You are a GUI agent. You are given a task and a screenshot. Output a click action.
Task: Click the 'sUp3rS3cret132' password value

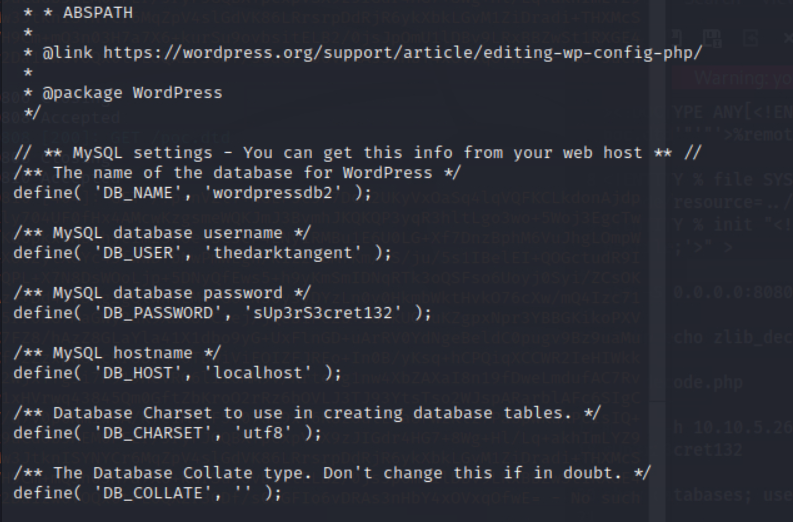(323, 313)
